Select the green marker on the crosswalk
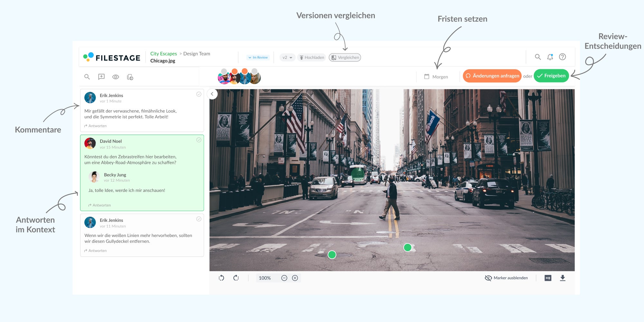Screen dimensions: 644x322 tap(332, 254)
